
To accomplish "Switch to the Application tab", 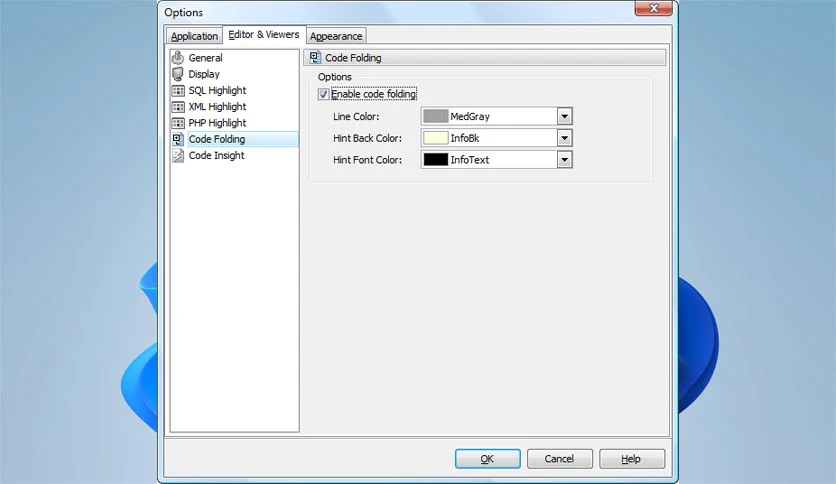I will (x=194, y=36).
